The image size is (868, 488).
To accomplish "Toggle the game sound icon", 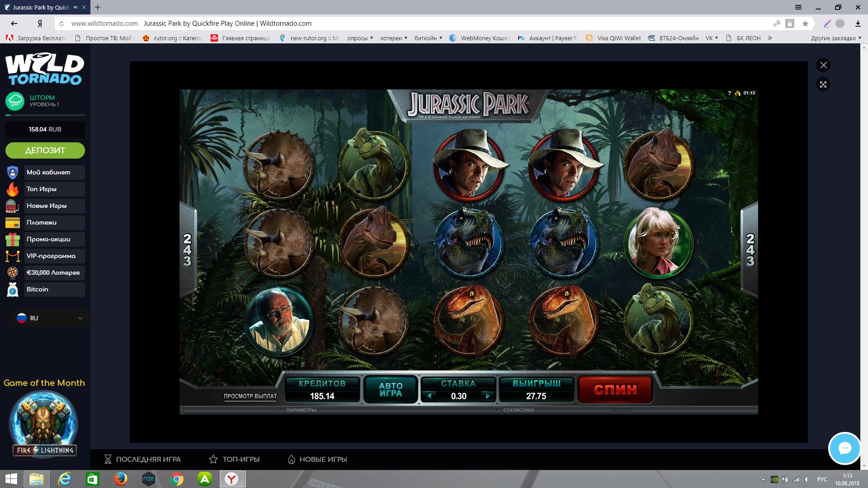I will click(737, 93).
